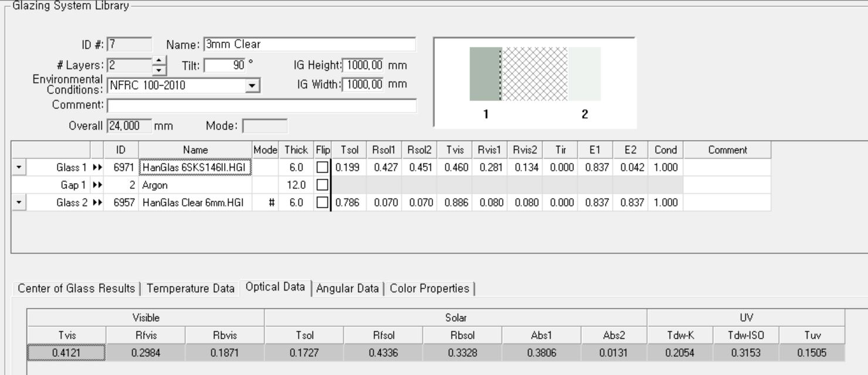This screenshot has width=868, height=375.
Task: Click the Name field containing 3mm Clear
Action: pyautogui.click(x=309, y=45)
